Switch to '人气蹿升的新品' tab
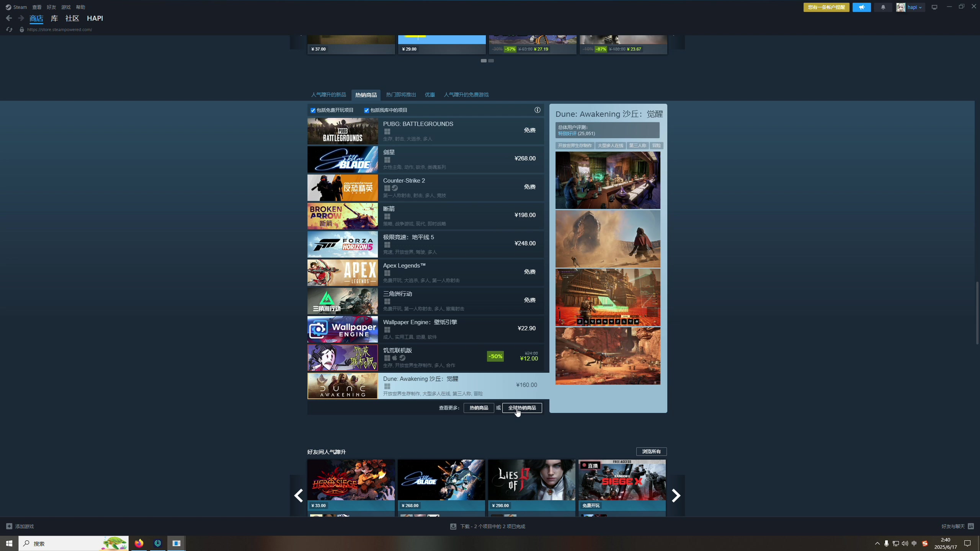The image size is (980, 551). click(328, 95)
